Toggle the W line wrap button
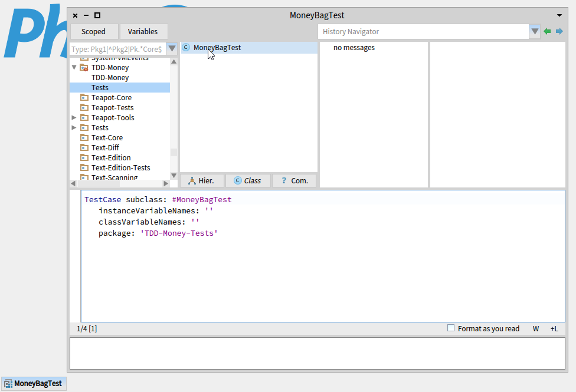Screen dimensions: 576x392 pos(536,328)
